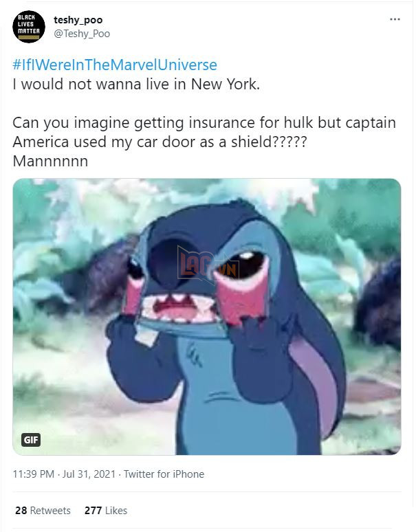Screen dimensions: 416x532
Task: Click the Jul 31, 2021 date
Action: pyautogui.click(x=89, y=474)
